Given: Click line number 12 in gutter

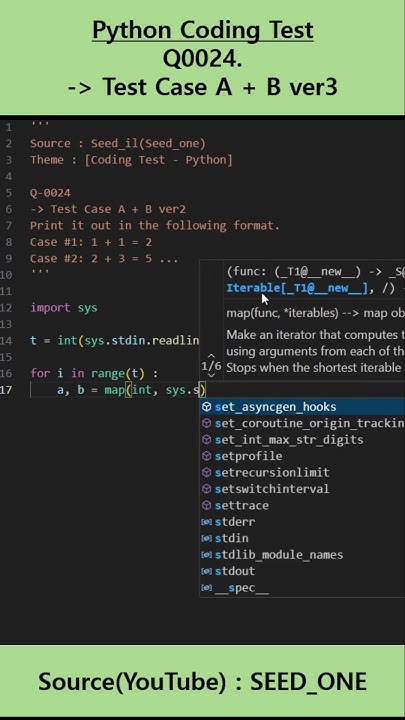Looking at the screenshot, I should [x=6, y=308].
